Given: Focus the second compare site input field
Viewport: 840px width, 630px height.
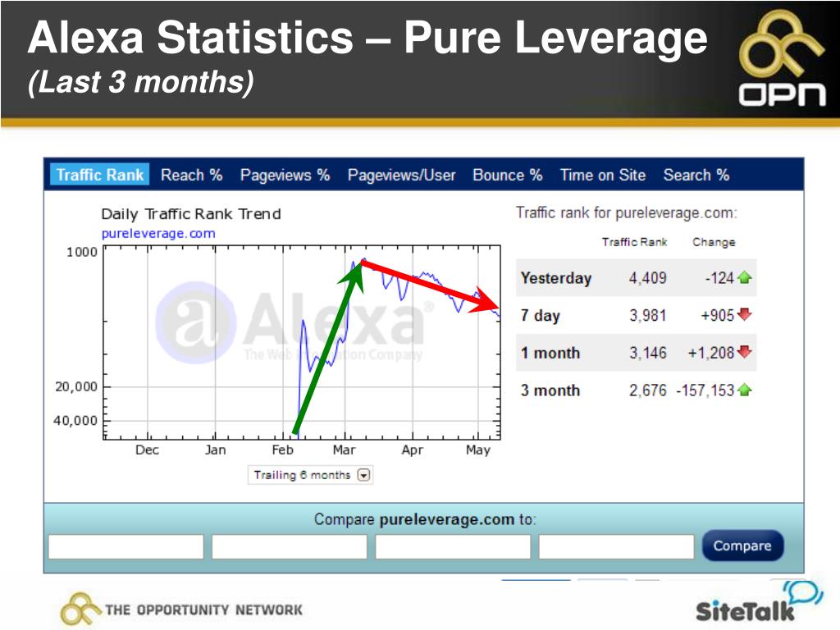Looking at the screenshot, I should point(290,547).
